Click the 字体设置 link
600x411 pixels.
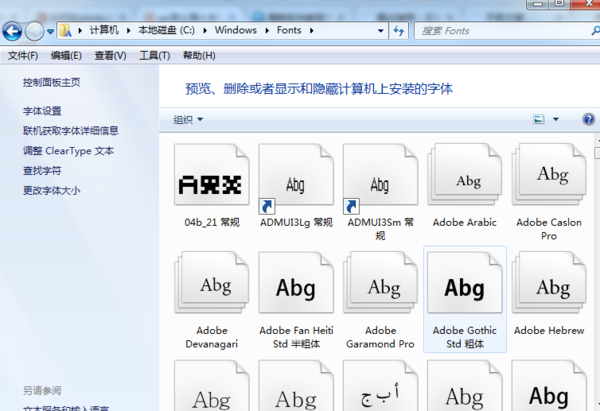click(42, 111)
